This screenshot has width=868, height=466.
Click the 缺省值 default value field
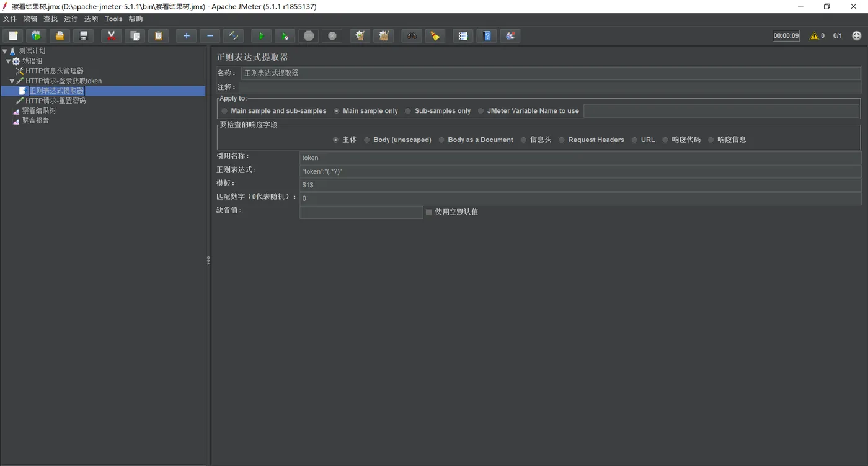[361, 212]
